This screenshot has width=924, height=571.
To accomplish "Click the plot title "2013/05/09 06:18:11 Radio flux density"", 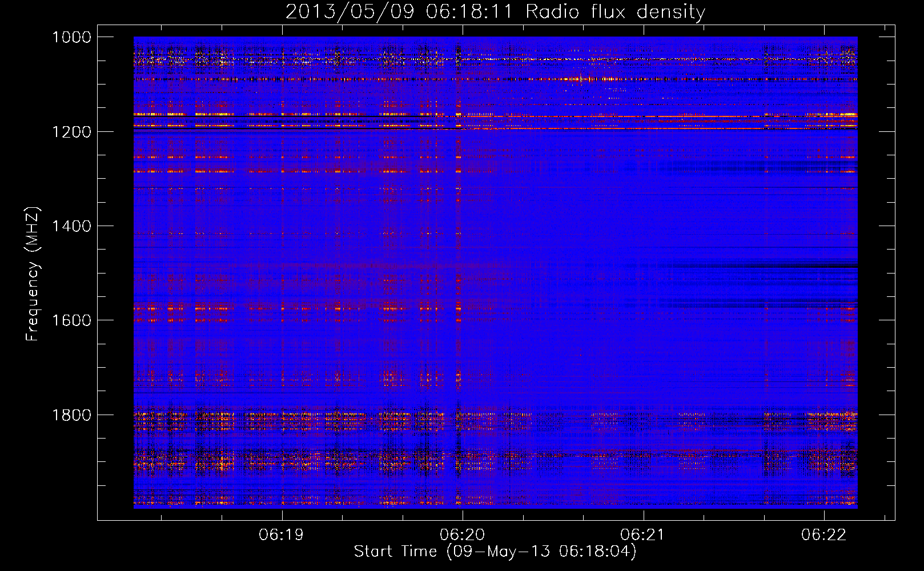I will pyautogui.click(x=495, y=11).
